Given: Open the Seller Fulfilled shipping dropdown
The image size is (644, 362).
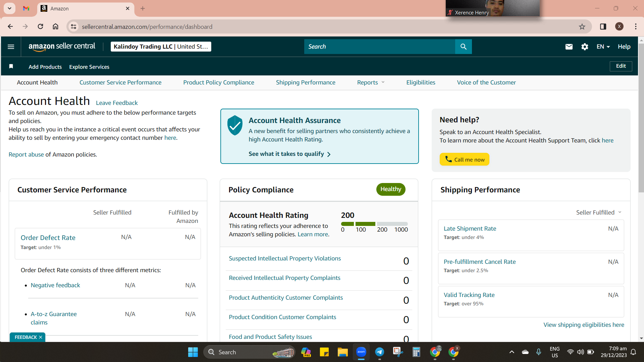Looking at the screenshot, I should (599, 212).
